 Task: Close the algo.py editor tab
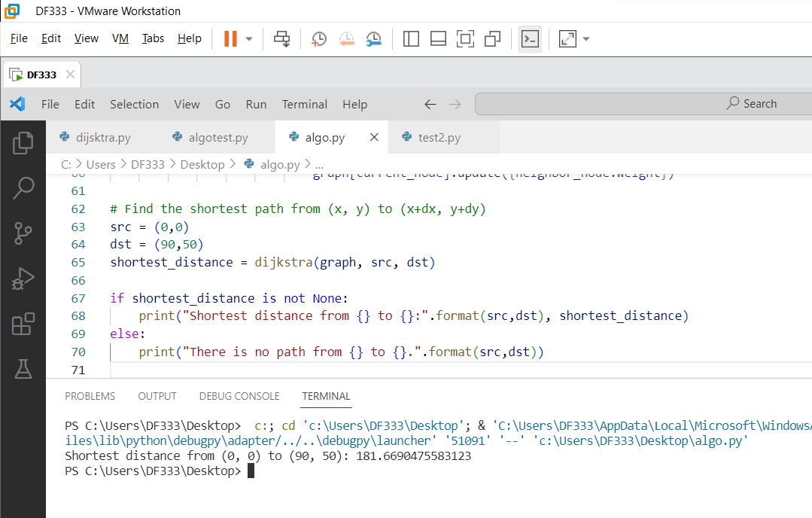pyautogui.click(x=374, y=137)
